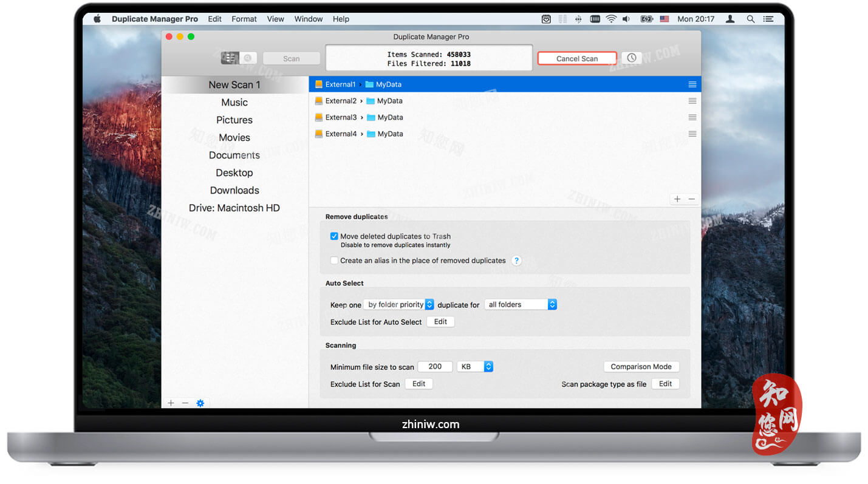Click the minimum file size field showing 200

pos(435,367)
